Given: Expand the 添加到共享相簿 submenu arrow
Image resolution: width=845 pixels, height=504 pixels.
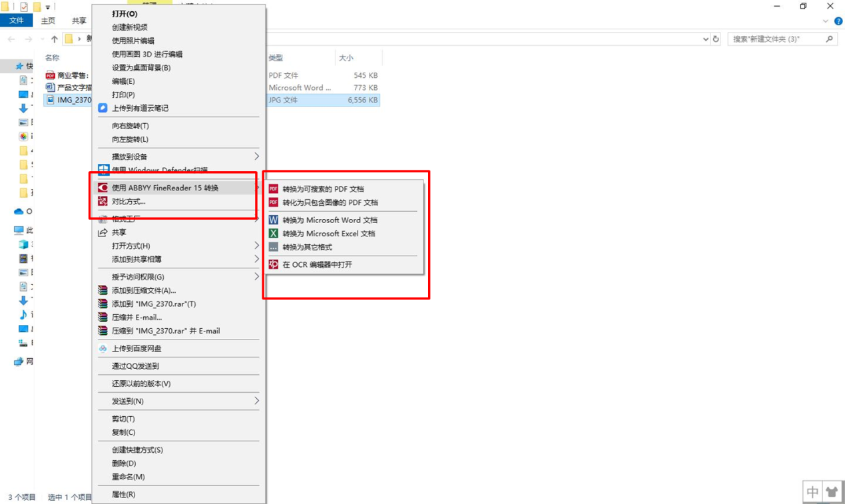Looking at the screenshot, I should pos(256,259).
